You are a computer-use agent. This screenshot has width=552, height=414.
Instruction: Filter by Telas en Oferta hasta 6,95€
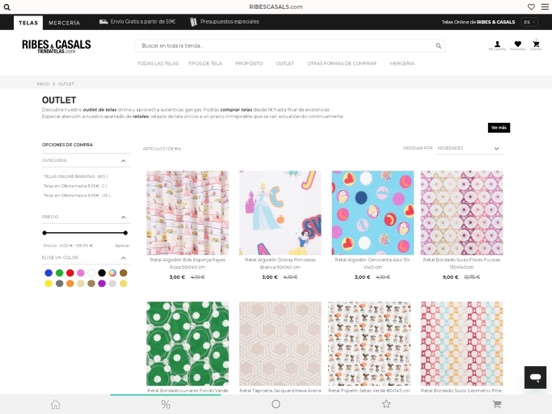(77, 195)
